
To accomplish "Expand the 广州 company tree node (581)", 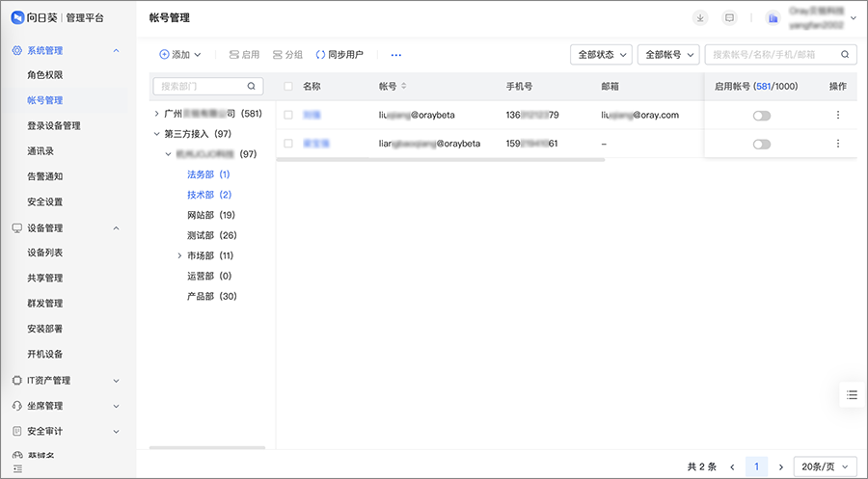I will 156,114.
